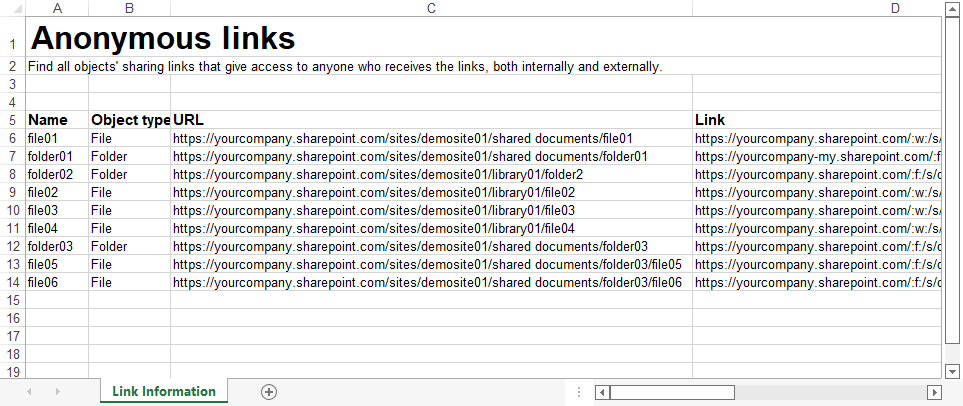Click the sheet tab bar resize handle dots
Screen dimensions: 963x406
click(579, 392)
